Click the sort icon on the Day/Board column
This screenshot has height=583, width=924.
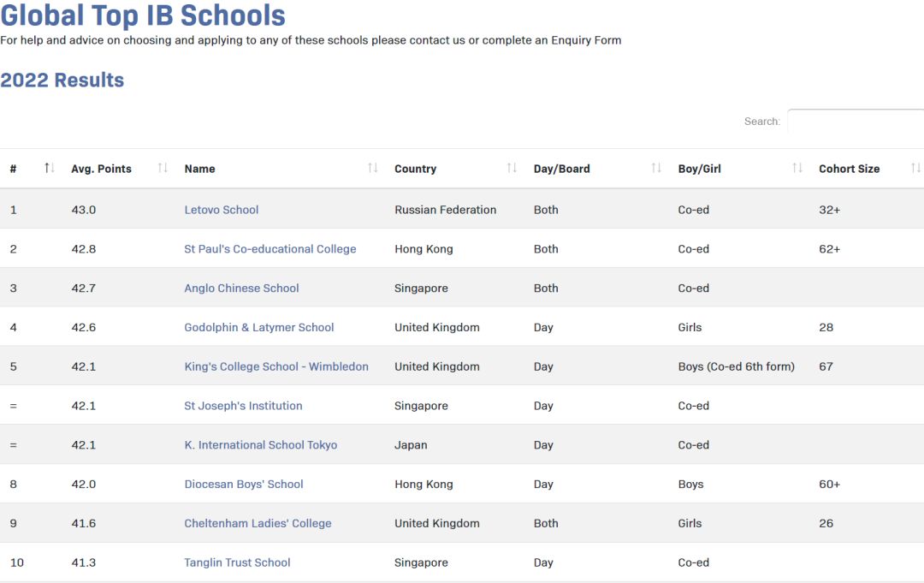655,168
